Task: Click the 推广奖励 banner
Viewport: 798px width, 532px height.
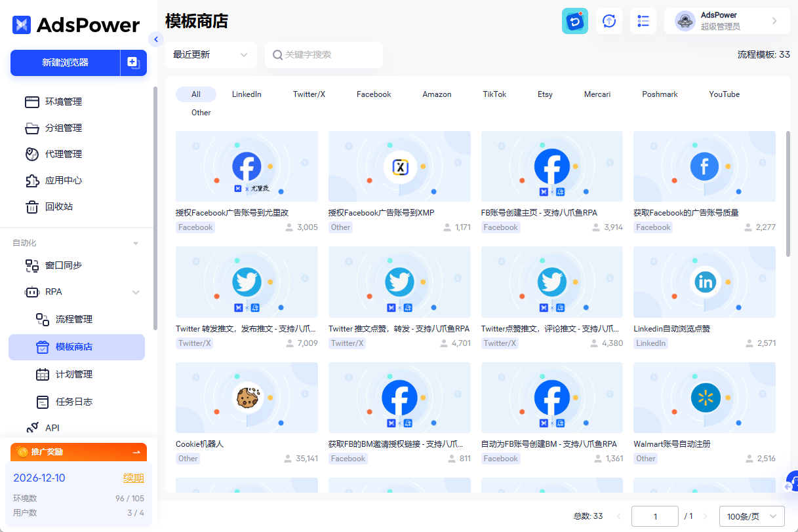Action: (79, 452)
